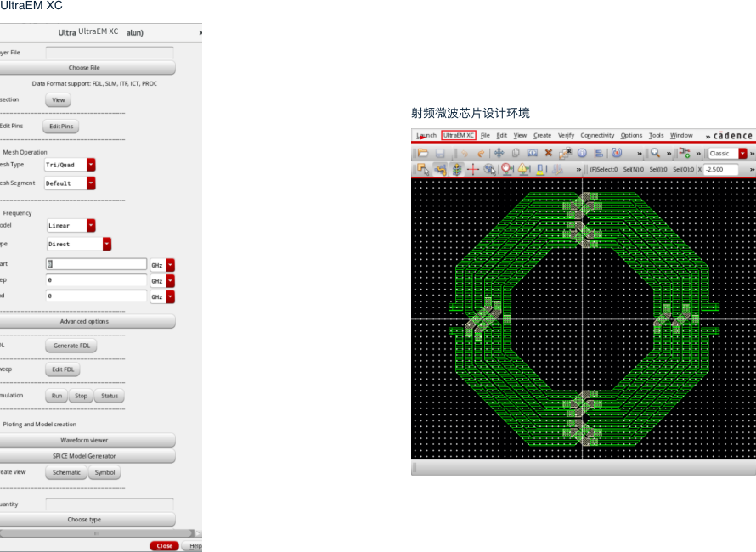Viewport: 756px width, 552px height.
Task: Select the Move four-arrow tool
Action: click(499, 154)
